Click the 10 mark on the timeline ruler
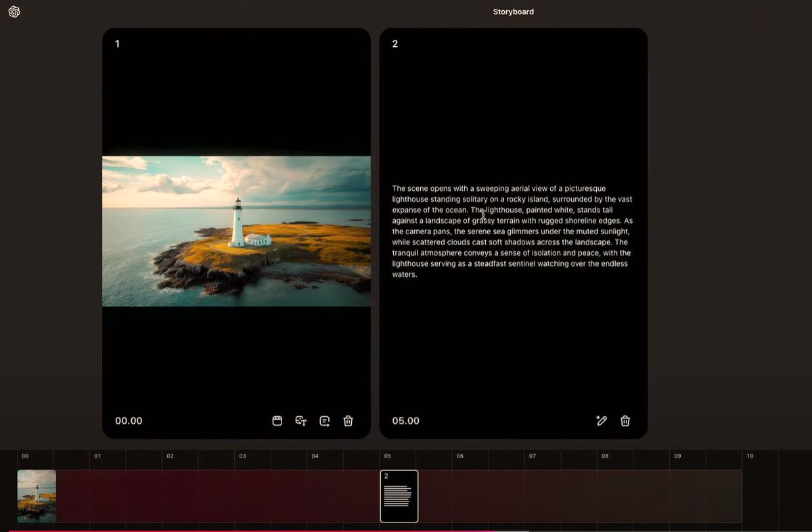Image resolution: width=812 pixels, height=532 pixels. tap(750, 456)
